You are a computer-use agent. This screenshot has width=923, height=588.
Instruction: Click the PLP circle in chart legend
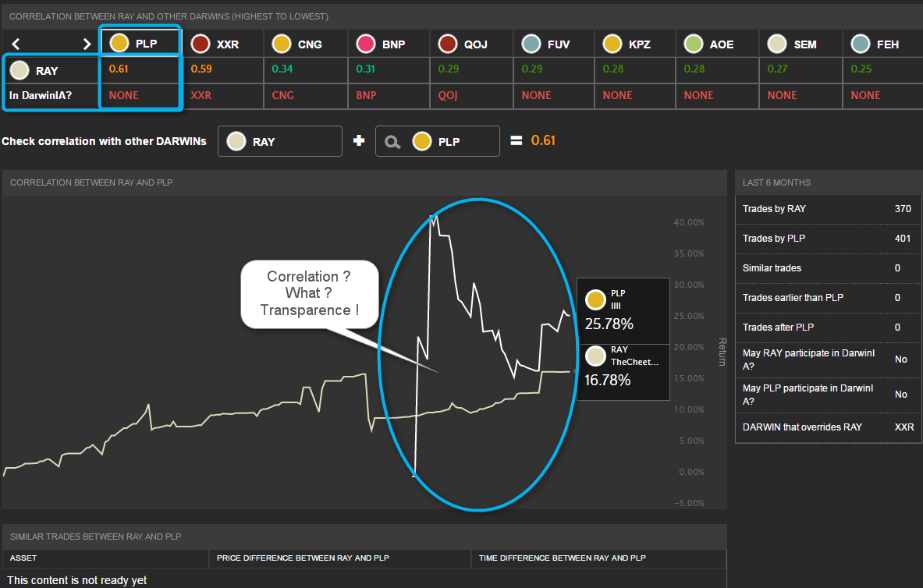click(x=596, y=299)
